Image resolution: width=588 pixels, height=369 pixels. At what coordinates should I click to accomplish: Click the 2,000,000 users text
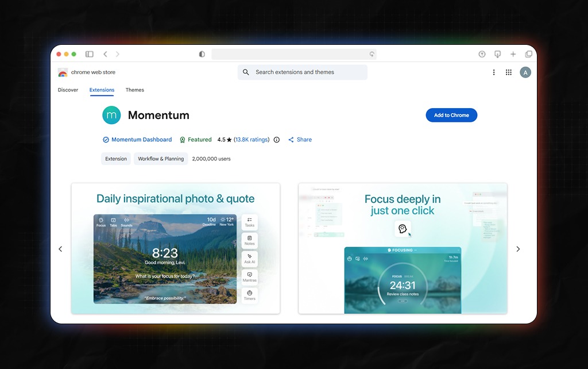[211, 159]
